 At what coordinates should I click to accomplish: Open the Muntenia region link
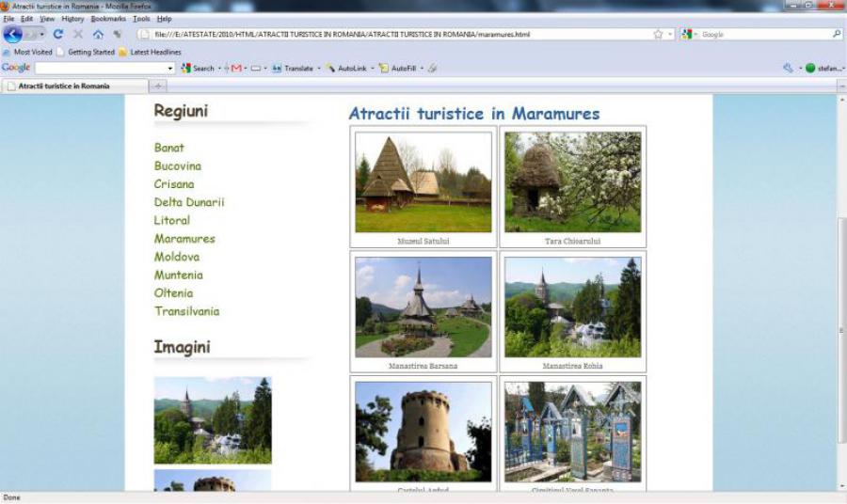[x=179, y=275]
